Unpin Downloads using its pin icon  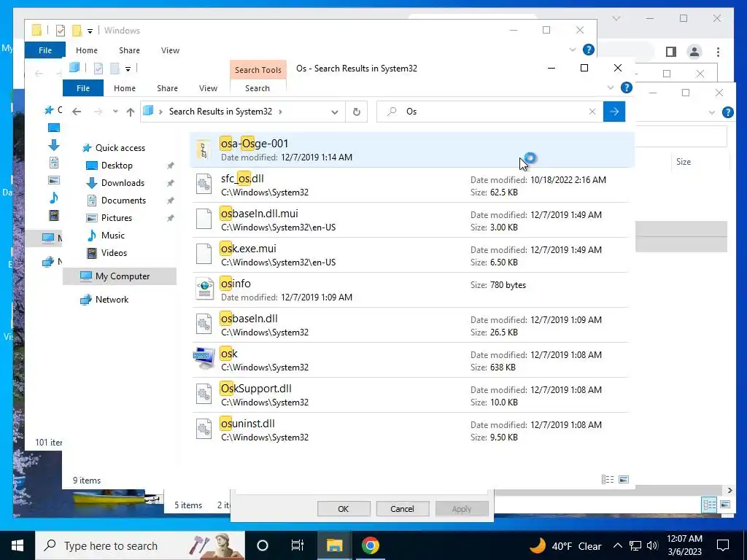[x=170, y=183]
